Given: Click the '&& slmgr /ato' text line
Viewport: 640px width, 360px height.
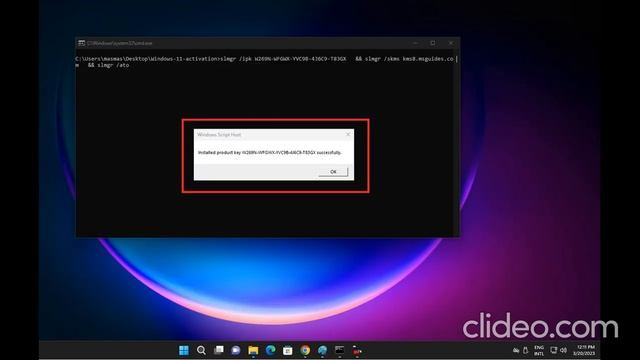Looking at the screenshot, I should [109, 65].
